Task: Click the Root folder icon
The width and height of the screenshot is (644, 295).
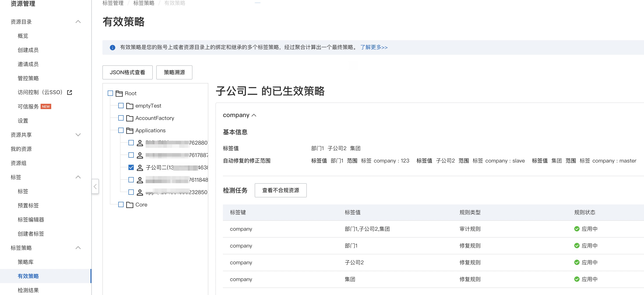Action: tap(119, 94)
